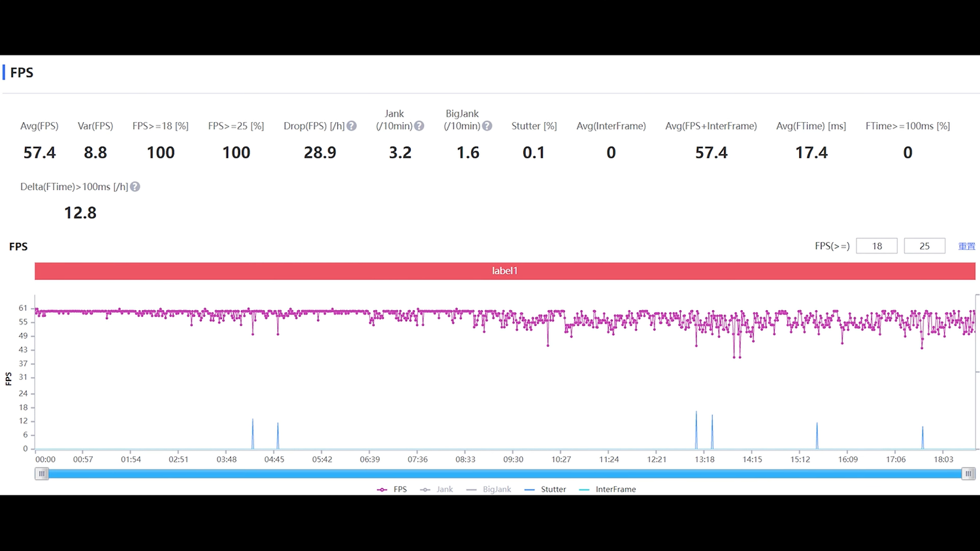Image resolution: width=980 pixels, height=551 pixels.
Task: Click the 04:45 time axis label
Action: [x=274, y=460]
